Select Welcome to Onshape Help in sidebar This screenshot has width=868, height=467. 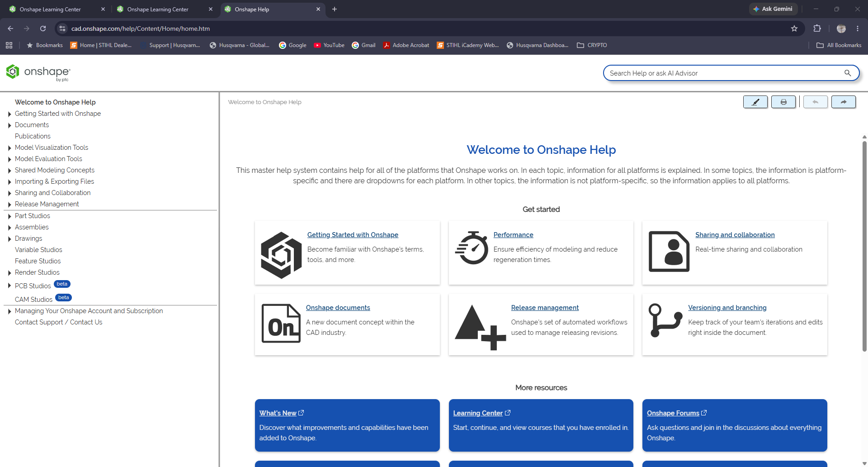[x=55, y=102]
